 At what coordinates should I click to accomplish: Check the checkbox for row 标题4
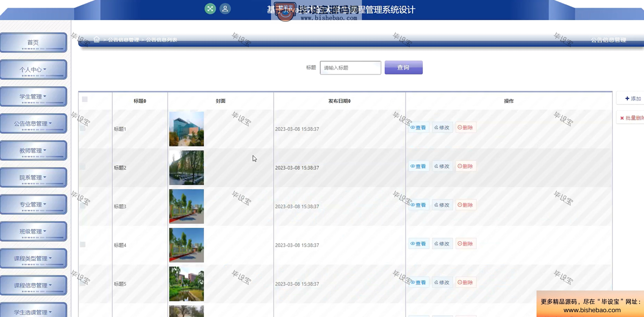click(83, 244)
